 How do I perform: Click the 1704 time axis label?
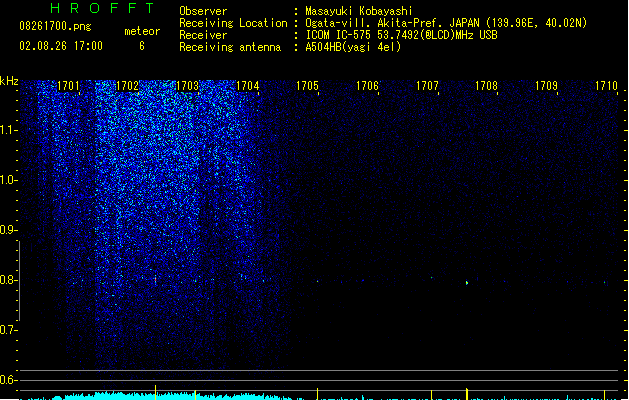pyautogui.click(x=248, y=86)
